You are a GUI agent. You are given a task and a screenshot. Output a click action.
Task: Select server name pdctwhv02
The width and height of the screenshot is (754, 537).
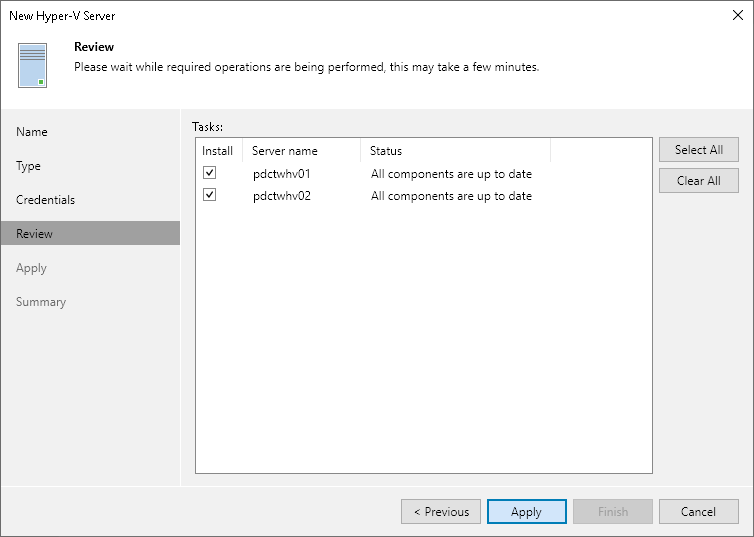coord(282,196)
